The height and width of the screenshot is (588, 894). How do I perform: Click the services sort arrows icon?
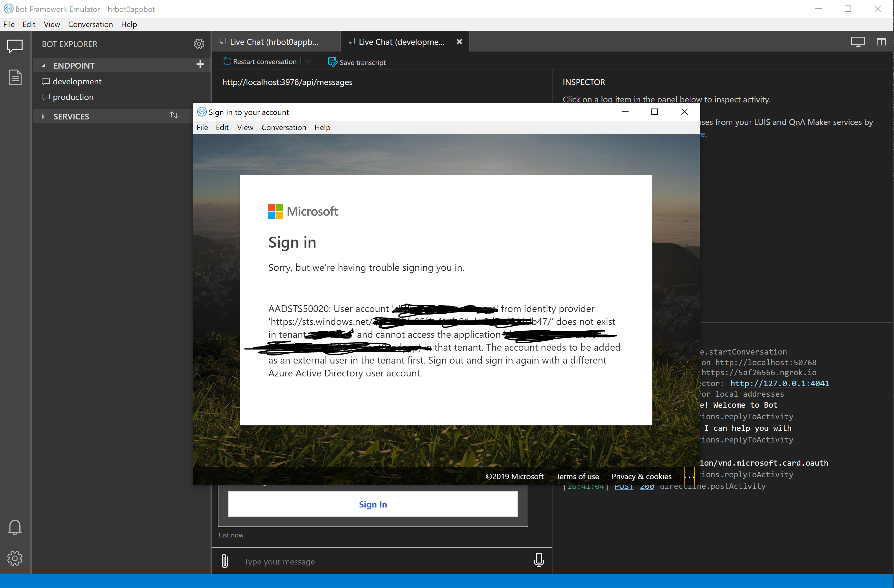(x=174, y=115)
